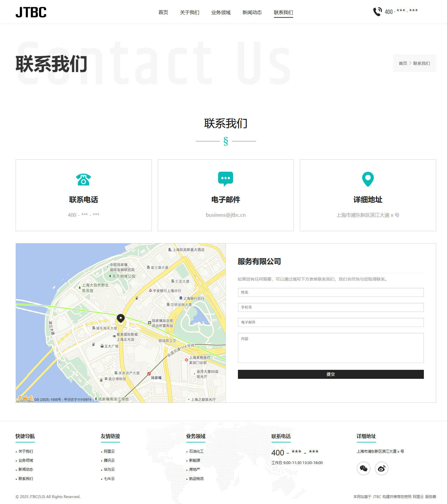Image resolution: width=447 pixels, height=504 pixels.
Task: Click the phone icon in the header
Action: (x=377, y=12)
